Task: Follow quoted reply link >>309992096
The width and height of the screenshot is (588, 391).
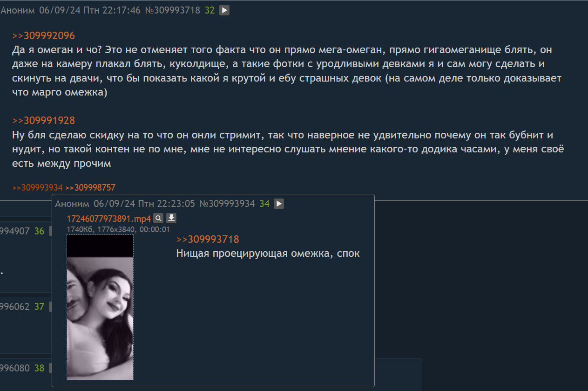Action: pos(43,36)
